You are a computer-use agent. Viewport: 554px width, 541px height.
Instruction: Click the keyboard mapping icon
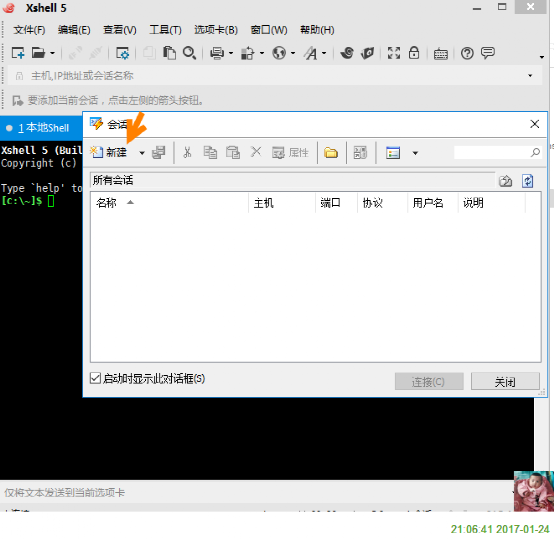[x=441, y=54]
